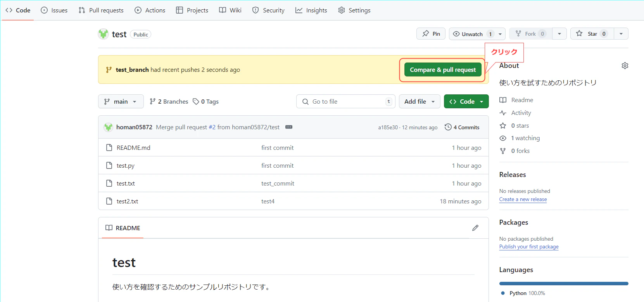This screenshot has height=302, width=644.
Task: Open the Add file dropdown
Action: click(x=420, y=101)
